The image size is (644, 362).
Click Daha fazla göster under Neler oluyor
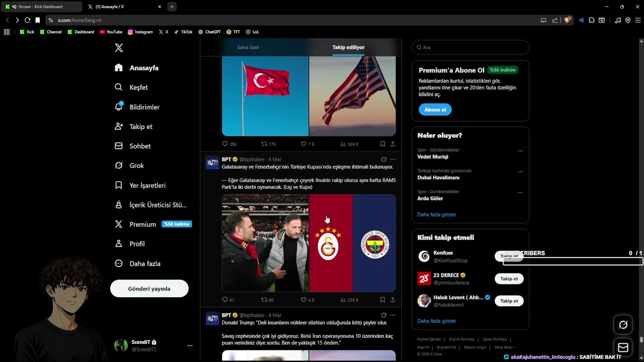pos(437,215)
